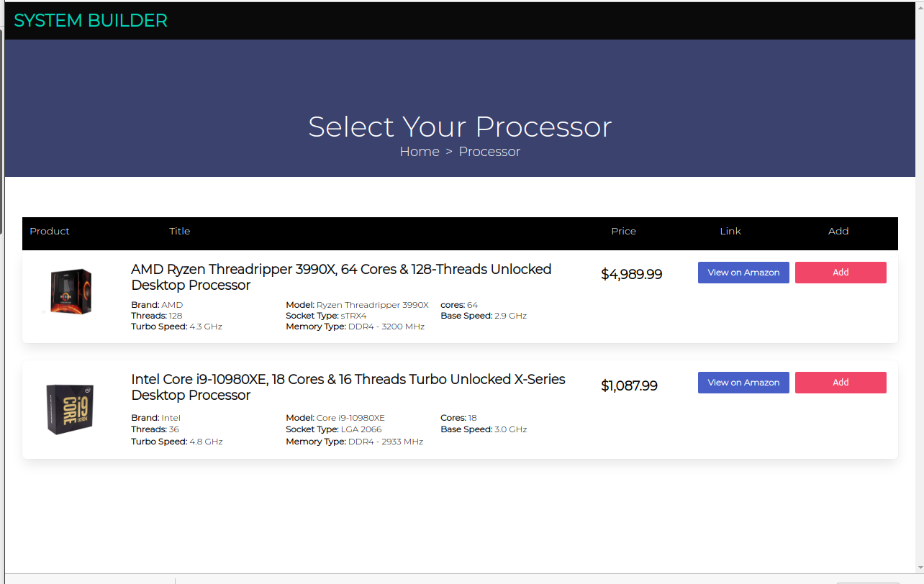
Task: Click the Link column header
Action: [x=730, y=231]
